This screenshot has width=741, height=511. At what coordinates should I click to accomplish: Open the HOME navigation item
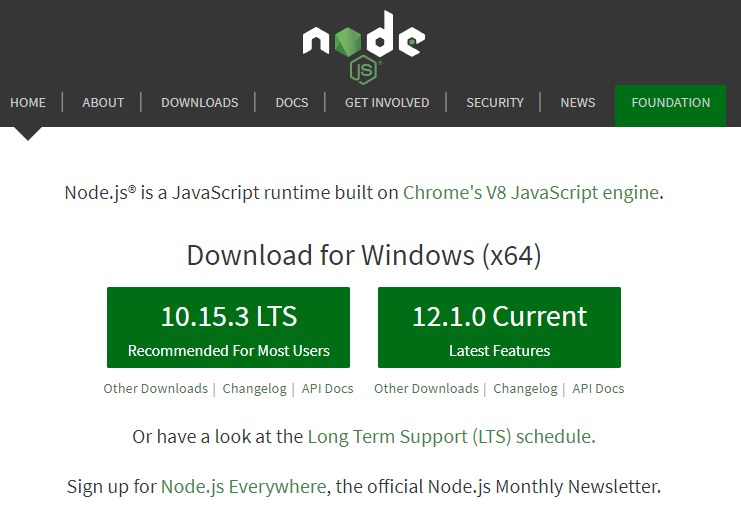pos(28,102)
